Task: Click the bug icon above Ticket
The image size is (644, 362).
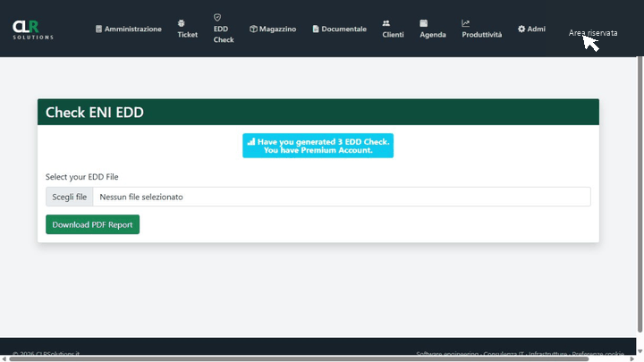Action: [x=181, y=23]
